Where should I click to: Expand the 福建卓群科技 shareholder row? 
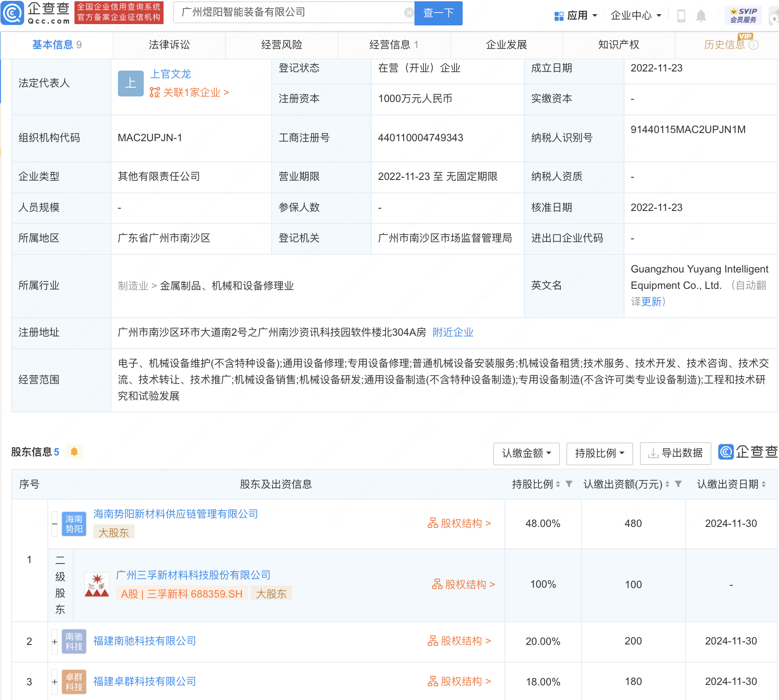point(54,682)
